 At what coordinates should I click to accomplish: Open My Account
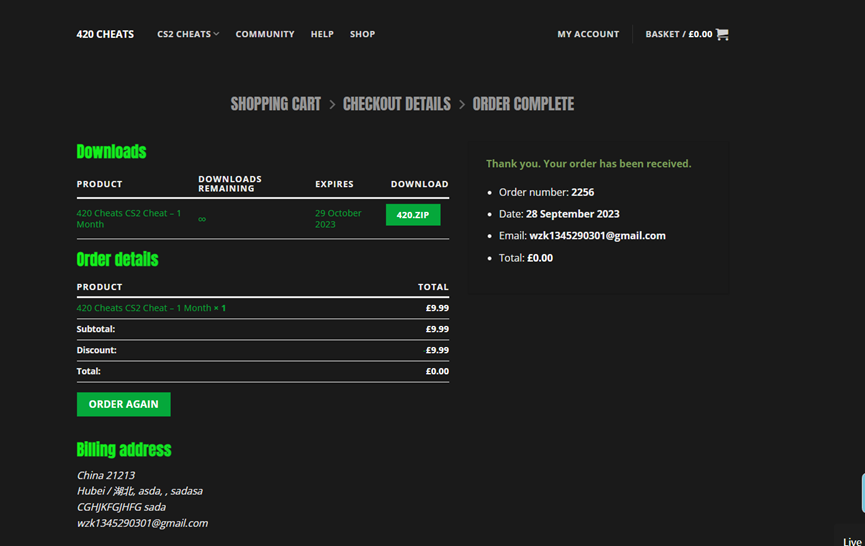(588, 34)
